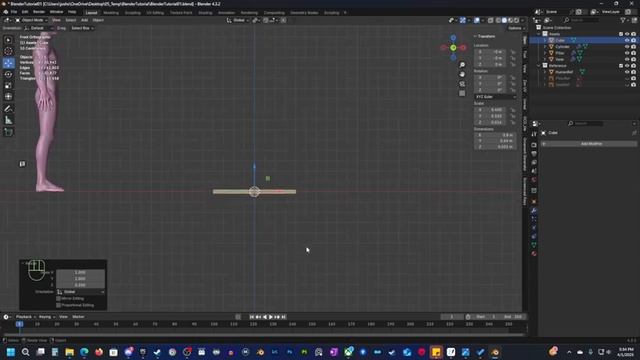This screenshot has height=360, width=640.
Task: Click the red X axis gizmo circle
Action: pyautogui.click(x=463, y=48)
